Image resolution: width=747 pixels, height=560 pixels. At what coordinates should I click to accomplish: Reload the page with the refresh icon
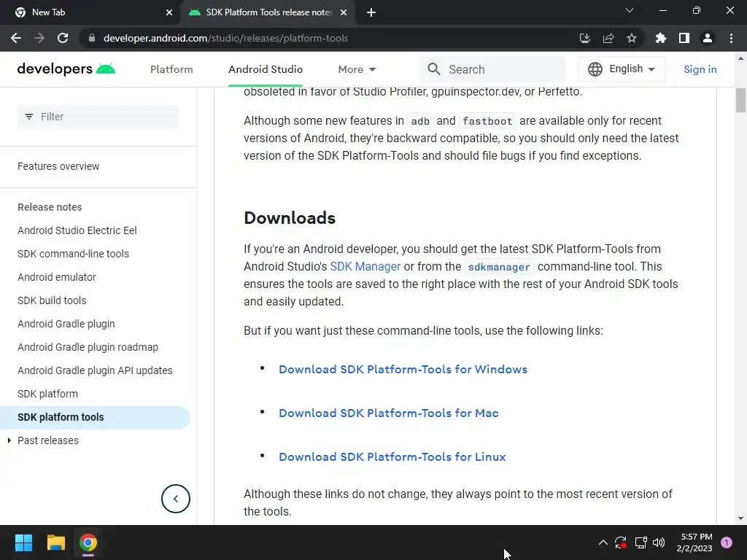pyautogui.click(x=63, y=38)
